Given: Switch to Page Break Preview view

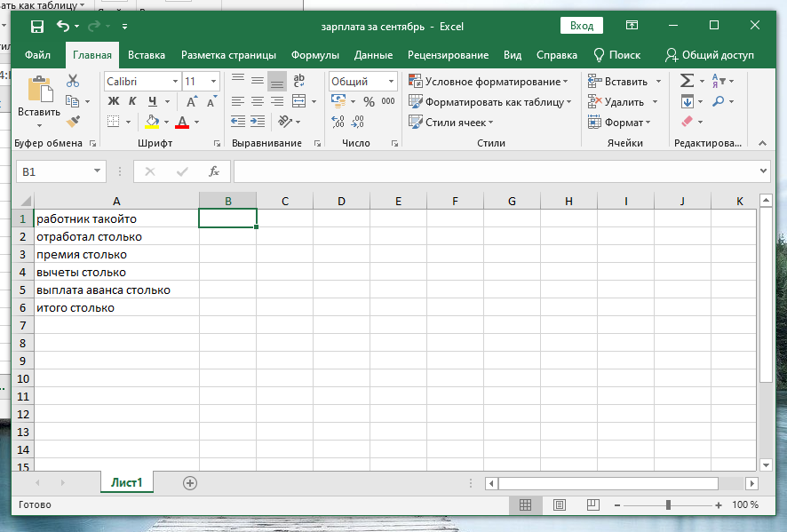Looking at the screenshot, I should click(x=592, y=504).
